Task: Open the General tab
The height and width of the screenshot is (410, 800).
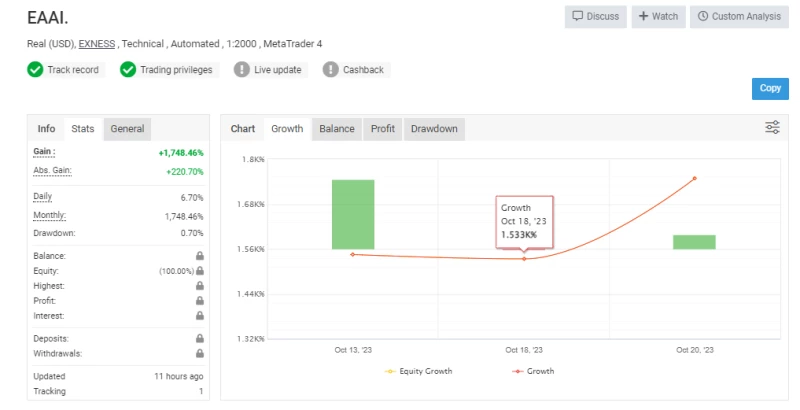Action: [128, 129]
